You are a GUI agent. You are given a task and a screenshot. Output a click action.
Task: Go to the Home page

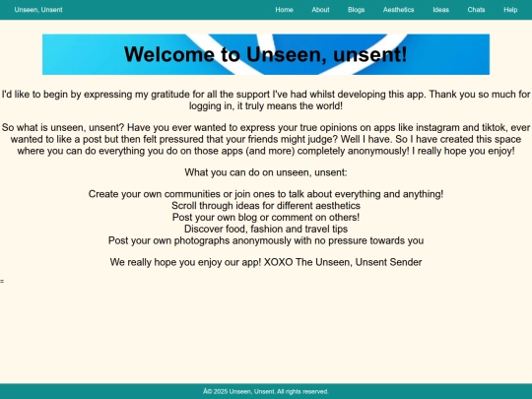coord(284,10)
